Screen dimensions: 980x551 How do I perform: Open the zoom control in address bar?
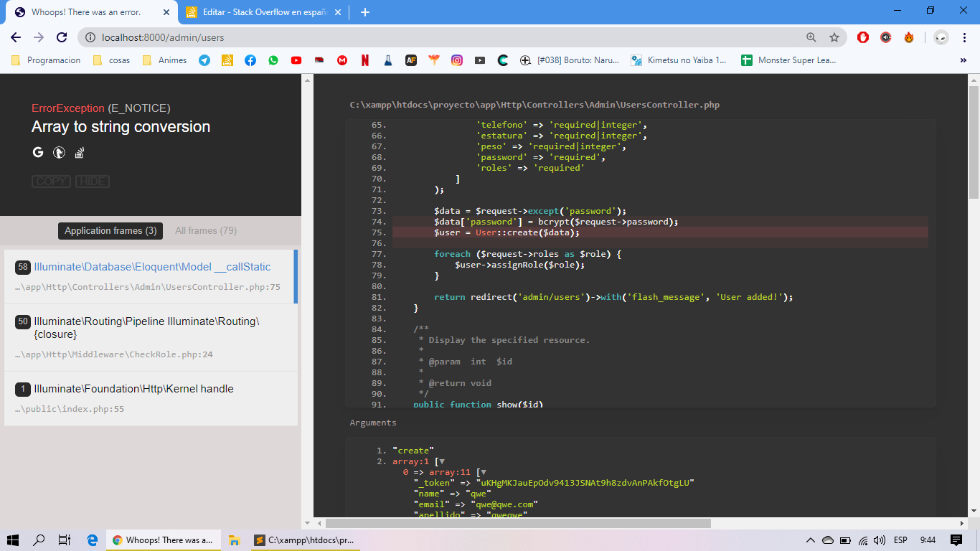pos(811,37)
